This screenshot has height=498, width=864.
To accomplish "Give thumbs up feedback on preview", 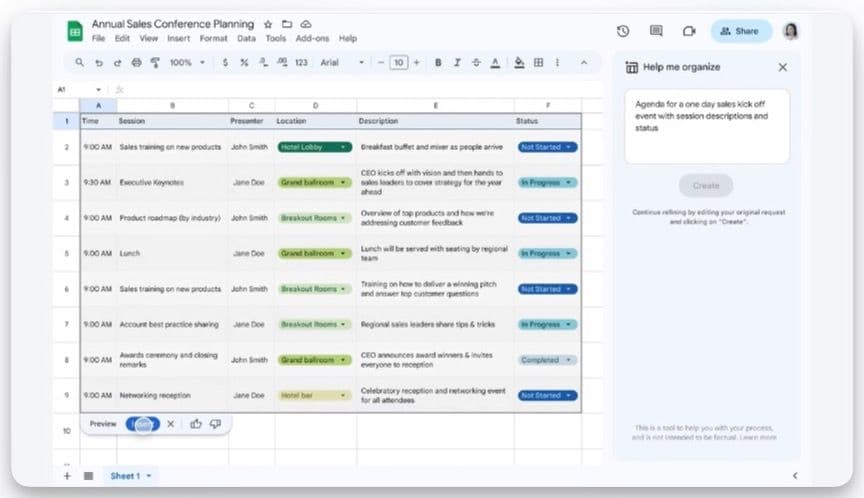I will 196,424.
